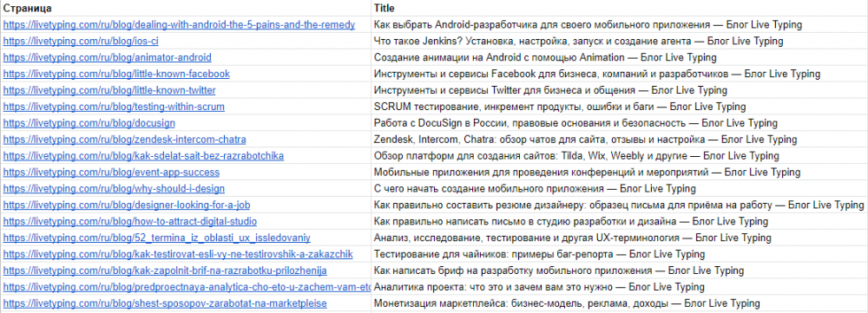Select the cell 'Аналитика проекта: что это и зачем'
The width and height of the screenshot is (868, 313).
coord(620,287)
